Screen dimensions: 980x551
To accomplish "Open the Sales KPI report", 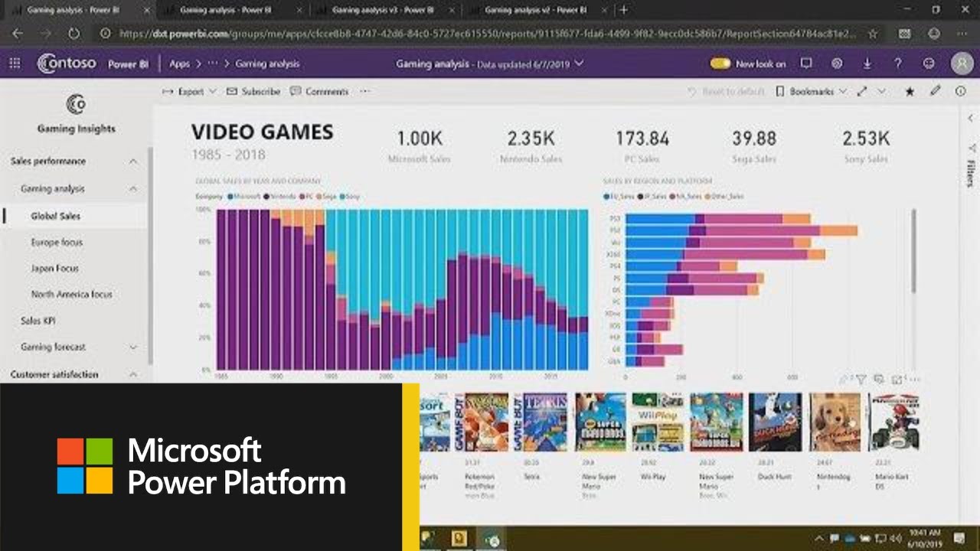I will (38, 321).
